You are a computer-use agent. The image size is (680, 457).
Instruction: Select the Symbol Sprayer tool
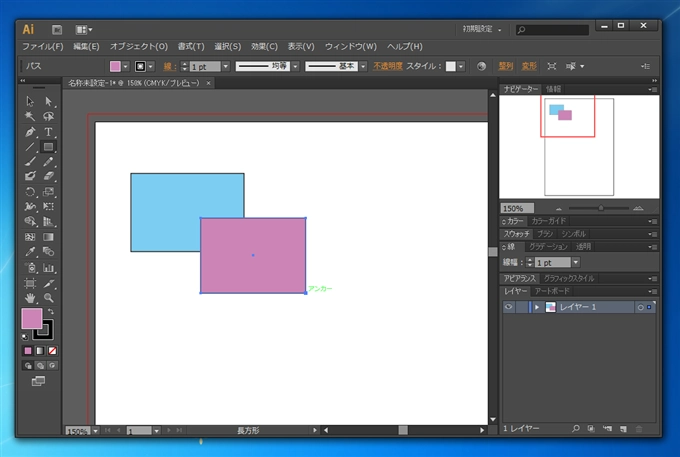coord(30,268)
